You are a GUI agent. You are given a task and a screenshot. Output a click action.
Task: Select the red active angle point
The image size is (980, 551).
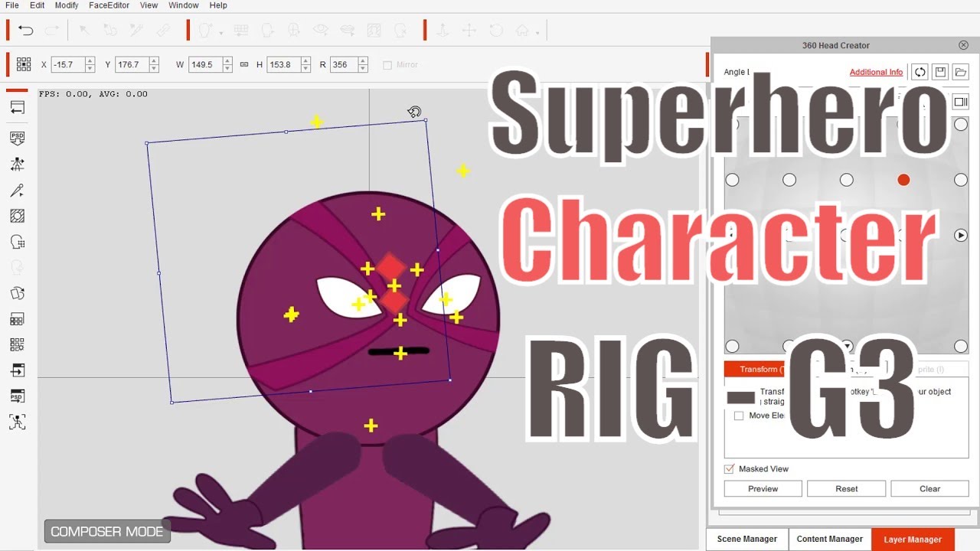pyautogui.click(x=903, y=180)
